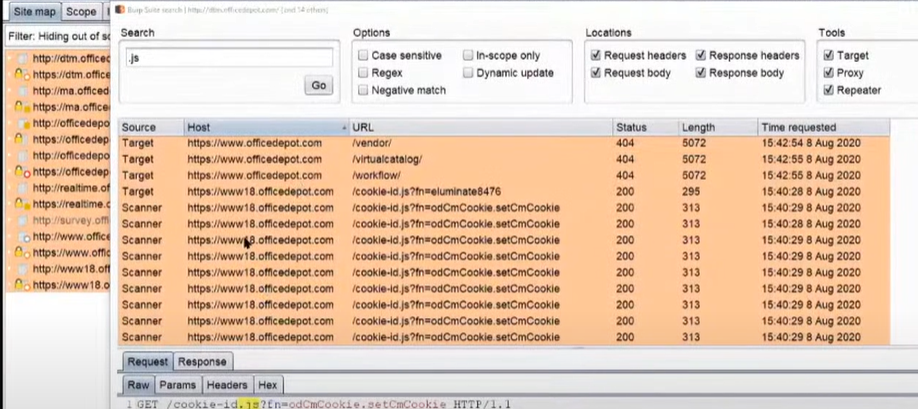Click icon beside http://www.office site map entry
The image size is (918, 409).
tap(23, 237)
